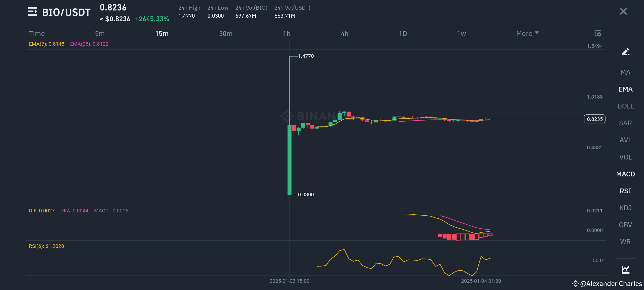This screenshot has height=290, width=644.
Task: Select the 30m timeframe
Action: [x=226, y=34]
